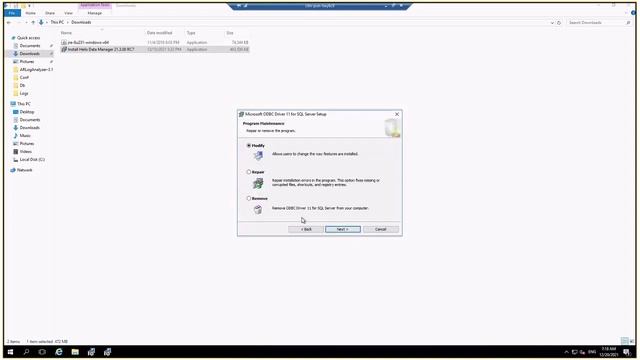Refresh the Downloads folder view

[x=559, y=23]
